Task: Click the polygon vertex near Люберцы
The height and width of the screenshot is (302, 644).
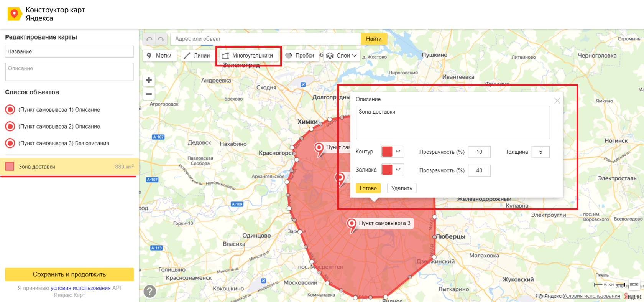Action: (x=434, y=237)
